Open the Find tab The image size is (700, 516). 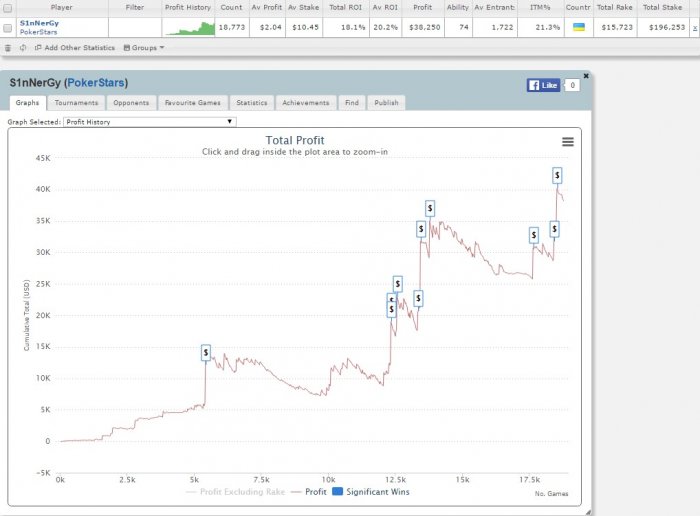(352, 103)
